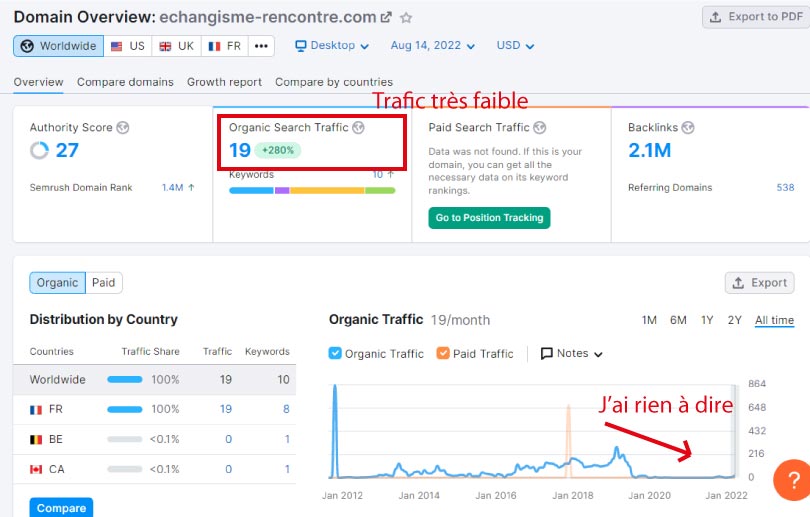Select UK database button
The width and height of the screenshot is (810, 517).
pyautogui.click(x=176, y=46)
